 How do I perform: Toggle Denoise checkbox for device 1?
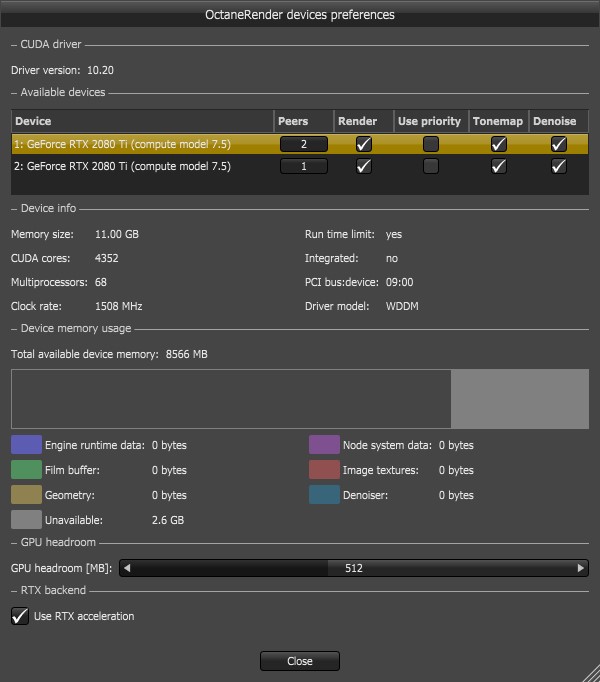click(559, 144)
